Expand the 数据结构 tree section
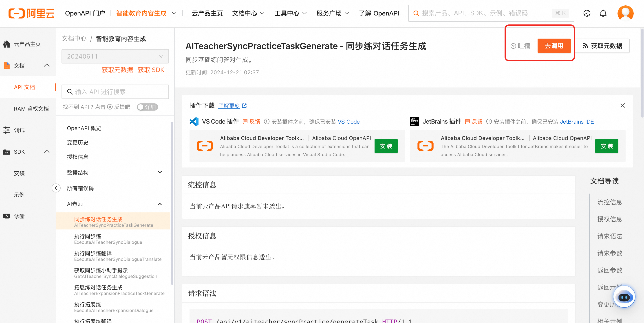644x323 pixels. click(160, 172)
